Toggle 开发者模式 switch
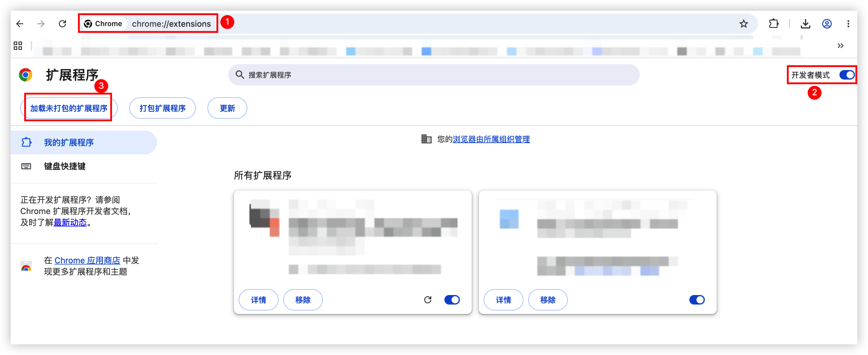The image size is (868, 355). [x=847, y=75]
